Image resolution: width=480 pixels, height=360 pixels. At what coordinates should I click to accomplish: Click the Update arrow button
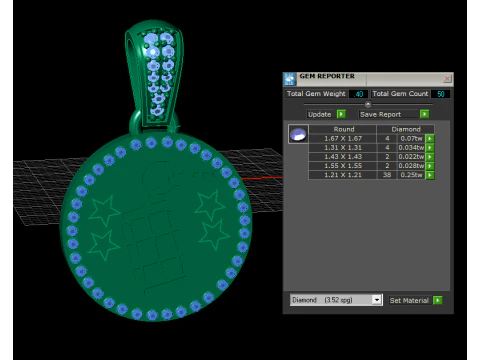[341, 114]
